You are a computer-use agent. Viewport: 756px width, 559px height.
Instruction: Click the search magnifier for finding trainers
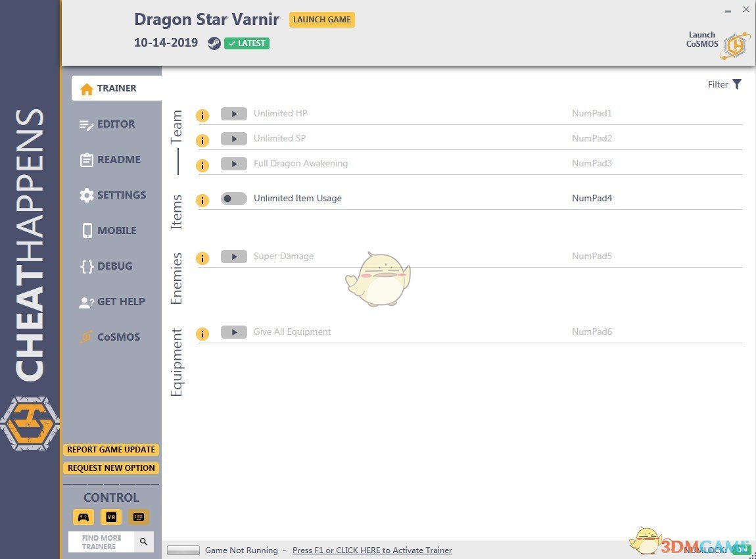[143, 541]
